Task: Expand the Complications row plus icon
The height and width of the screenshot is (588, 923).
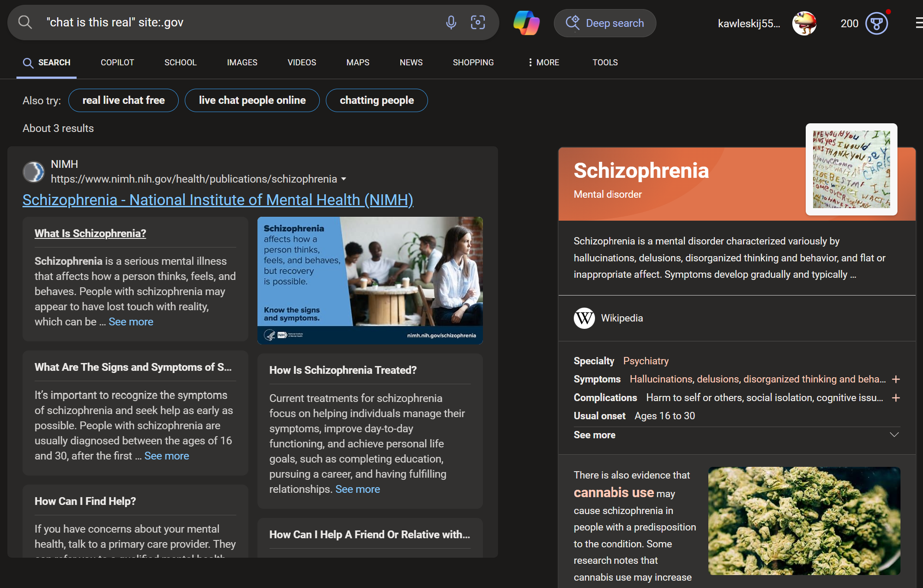Action: (896, 398)
